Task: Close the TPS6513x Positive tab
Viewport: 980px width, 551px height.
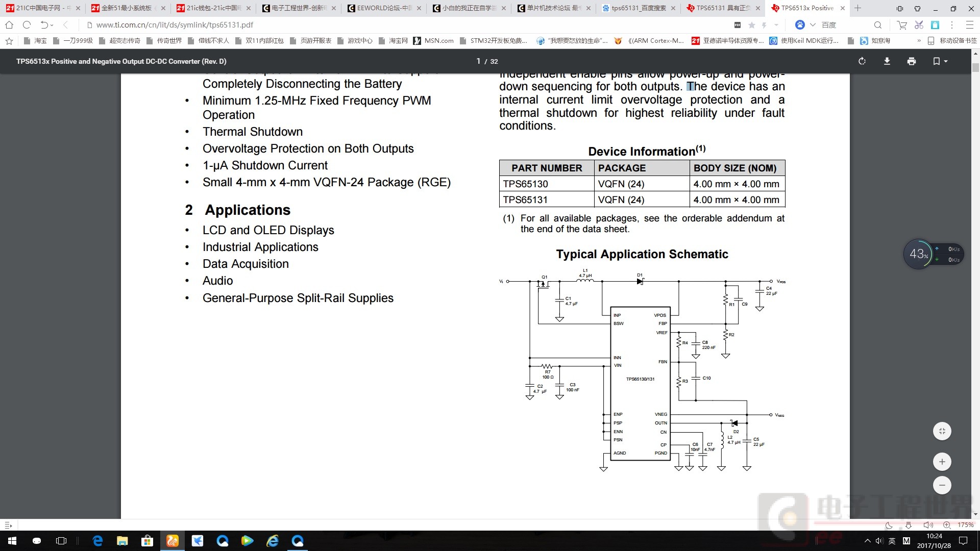Action: point(842,8)
